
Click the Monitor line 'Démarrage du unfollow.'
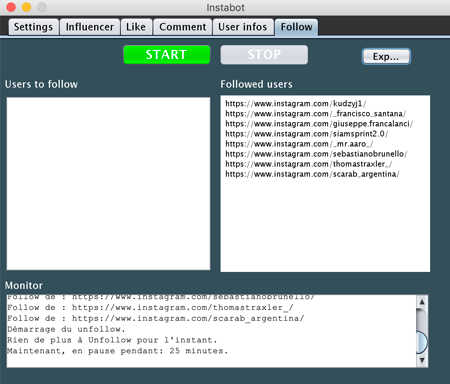pos(66,329)
